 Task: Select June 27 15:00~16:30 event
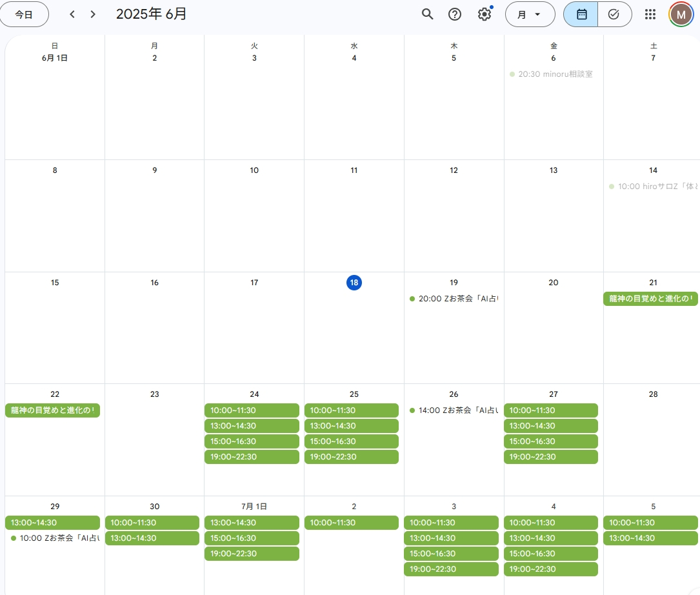pos(551,441)
